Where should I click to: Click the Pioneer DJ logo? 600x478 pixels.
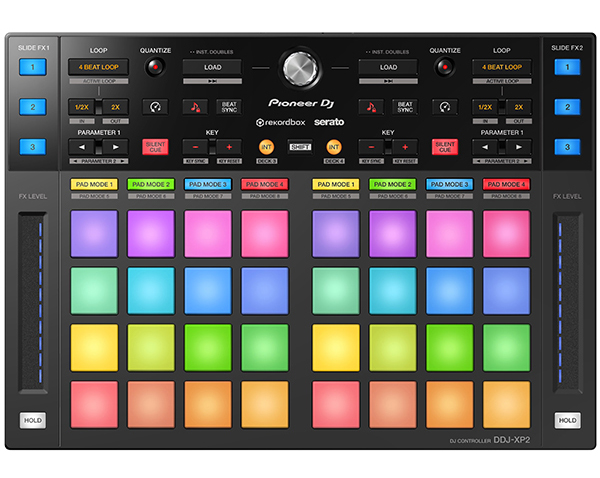[x=301, y=103]
